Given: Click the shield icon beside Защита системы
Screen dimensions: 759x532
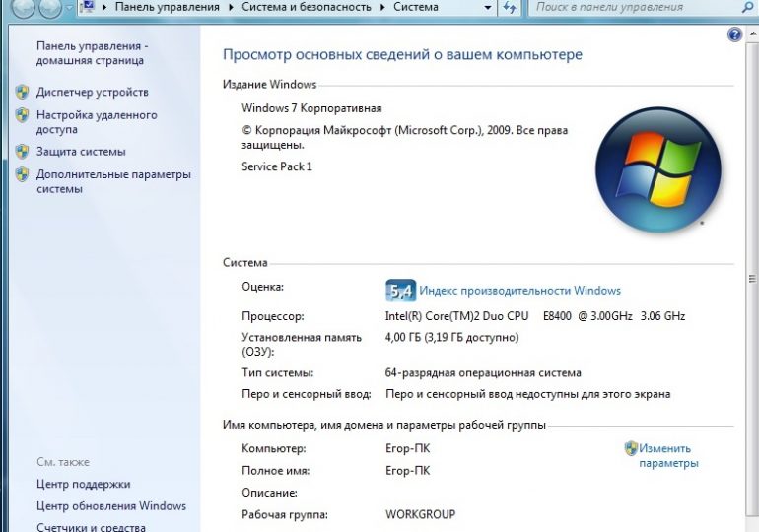Looking at the screenshot, I should pyautogui.click(x=22, y=152).
